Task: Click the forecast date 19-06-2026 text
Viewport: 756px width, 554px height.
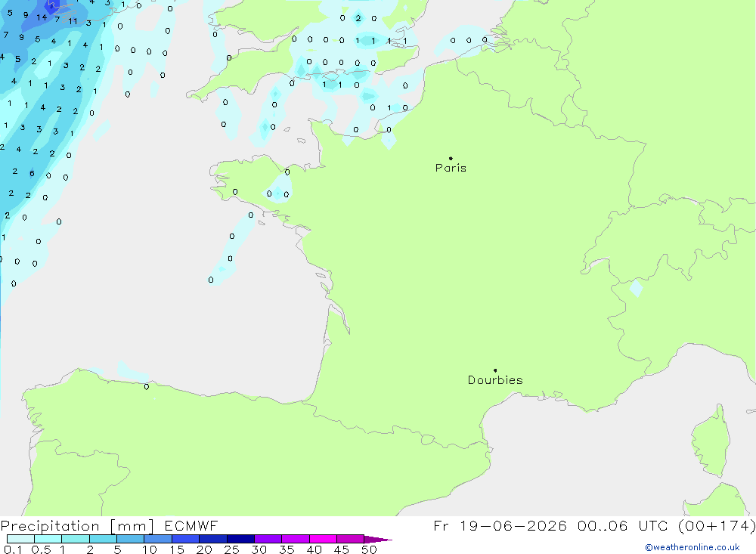Action: (513, 525)
